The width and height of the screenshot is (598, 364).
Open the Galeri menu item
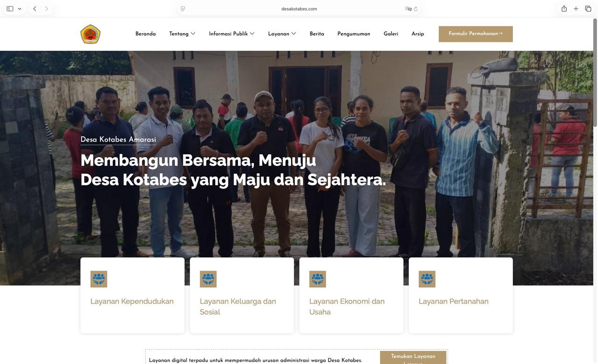pos(391,34)
